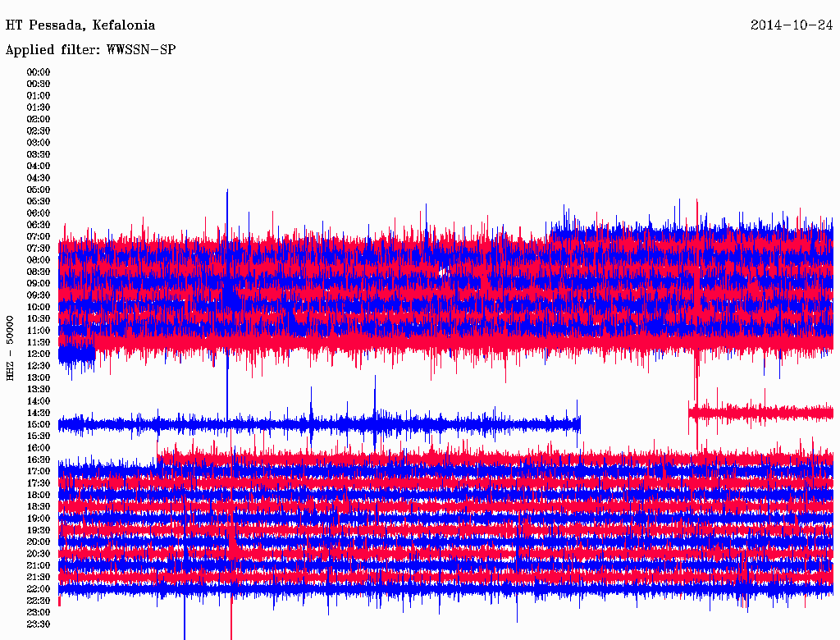This screenshot has height=640, width=840.
Task: Click the 16:30 time label
Action: tap(39, 460)
